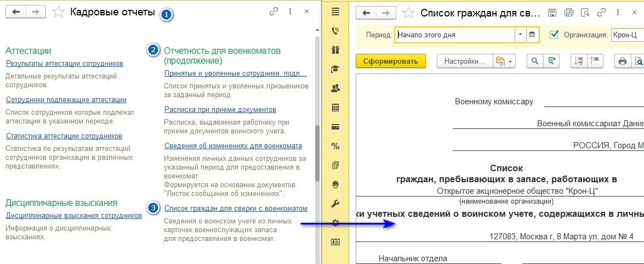The width and height of the screenshot is (644, 264).
Task: Open more actions menu in Кадровые отчеты header
Action: click(x=290, y=12)
